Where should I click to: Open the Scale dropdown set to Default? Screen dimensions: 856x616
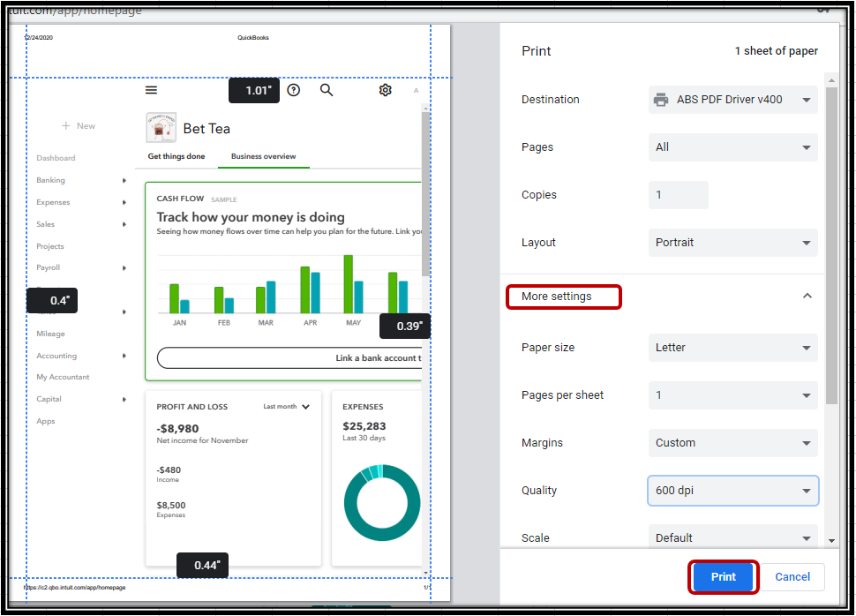click(x=732, y=537)
